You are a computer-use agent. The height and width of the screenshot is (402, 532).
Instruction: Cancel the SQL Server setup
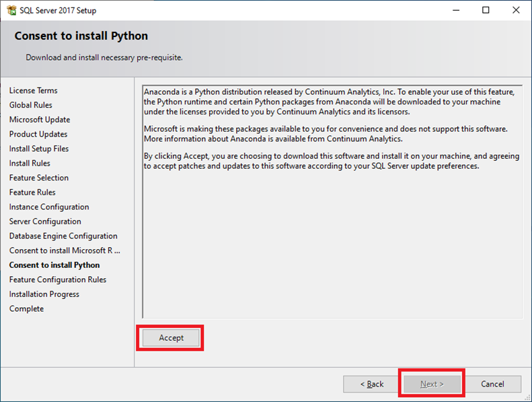492,384
